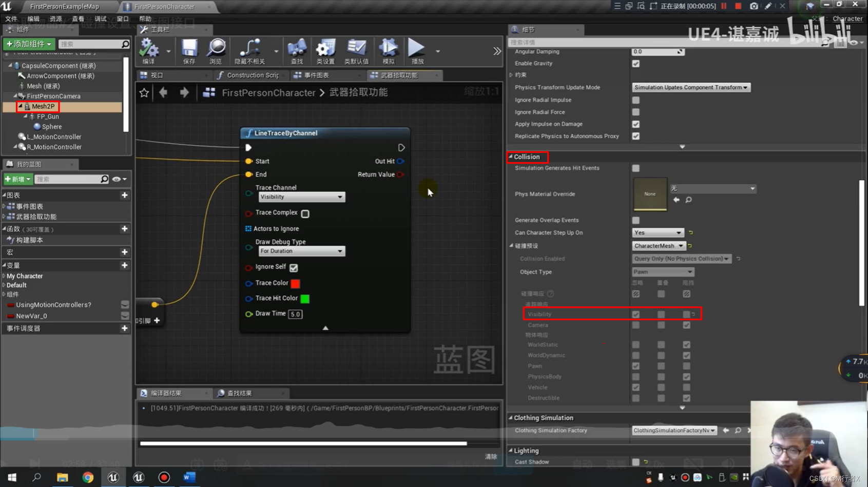
Task: Pick the green Trace Hit Color swatch
Action: click(305, 299)
